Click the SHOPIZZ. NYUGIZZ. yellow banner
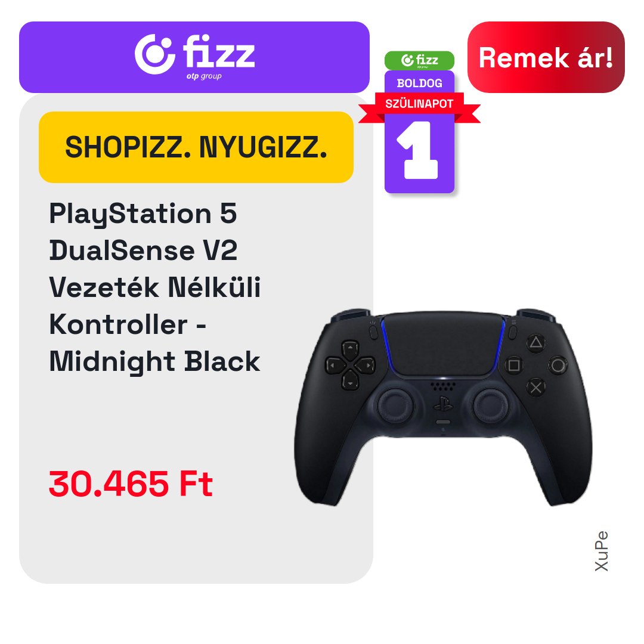644x644 pixels. 196,147
